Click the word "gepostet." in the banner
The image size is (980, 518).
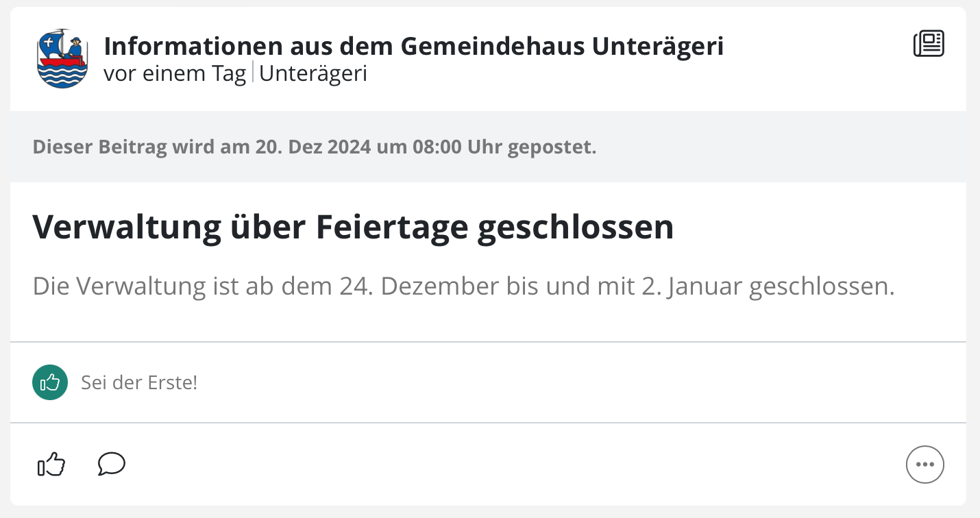[552, 148]
